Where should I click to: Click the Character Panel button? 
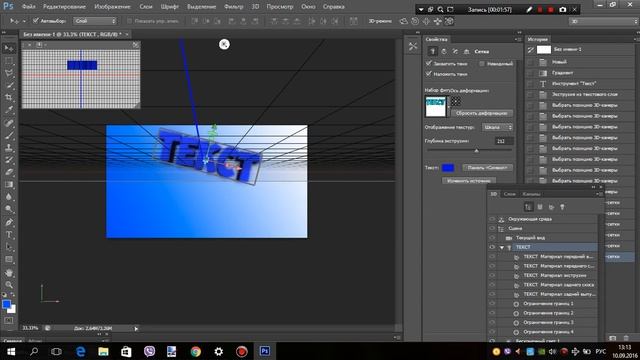click(487, 167)
